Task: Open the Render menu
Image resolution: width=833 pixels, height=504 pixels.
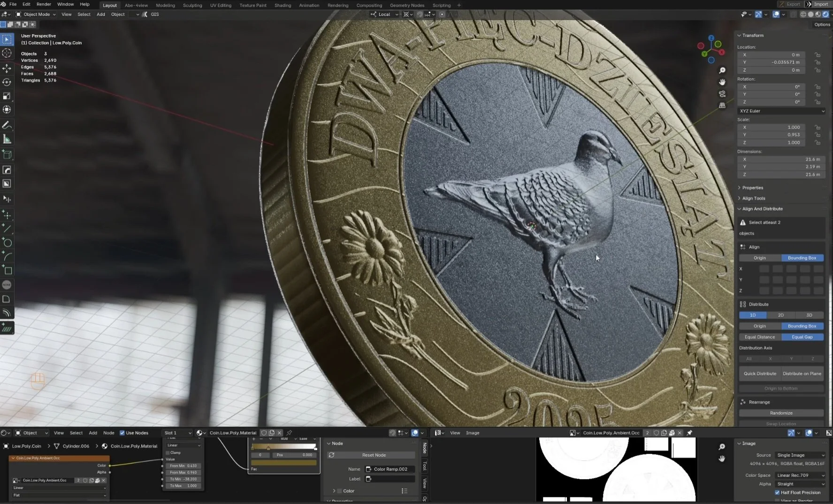Action: tap(44, 4)
